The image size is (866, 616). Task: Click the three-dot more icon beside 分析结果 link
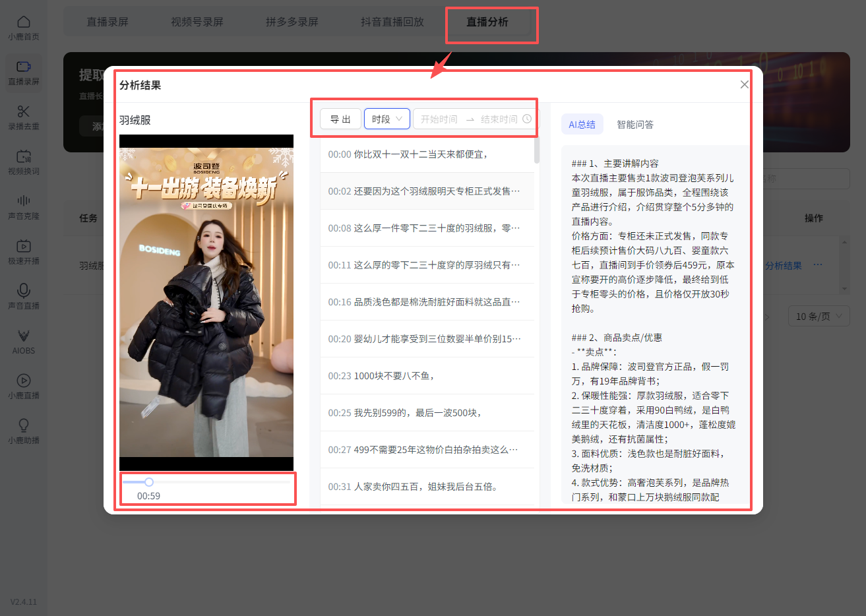818,265
